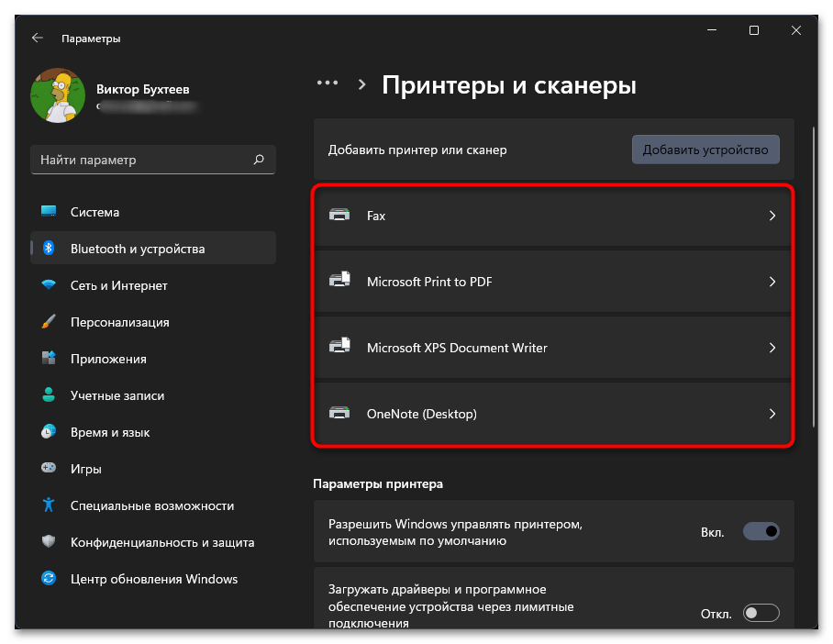The height and width of the screenshot is (644, 833).
Task: Click the Система monitor icon
Action: click(x=49, y=212)
